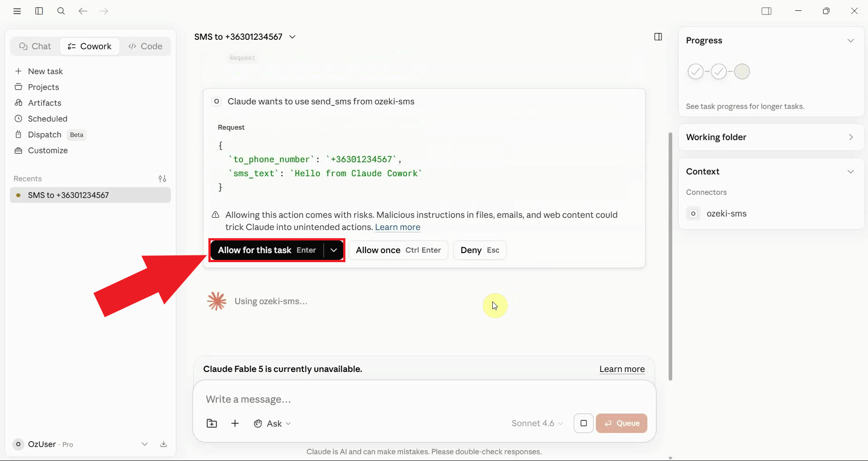
Task: Click the Deny button
Action: pos(480,250)
